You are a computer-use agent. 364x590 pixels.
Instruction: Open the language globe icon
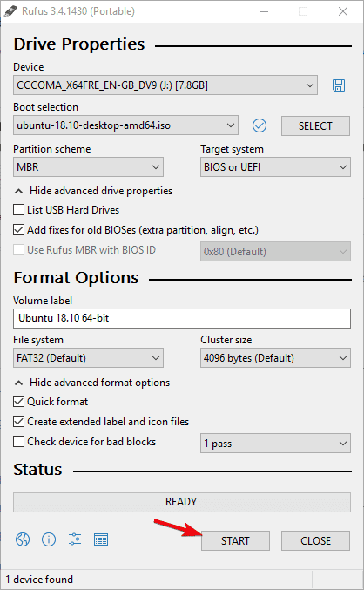(23, 540)
